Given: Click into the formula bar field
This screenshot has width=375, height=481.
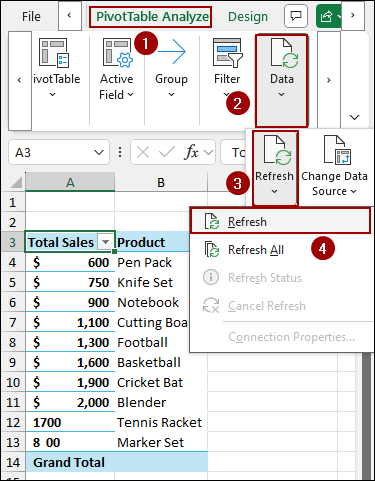Looking at the screenshot, I should click(x=233, y=152).
